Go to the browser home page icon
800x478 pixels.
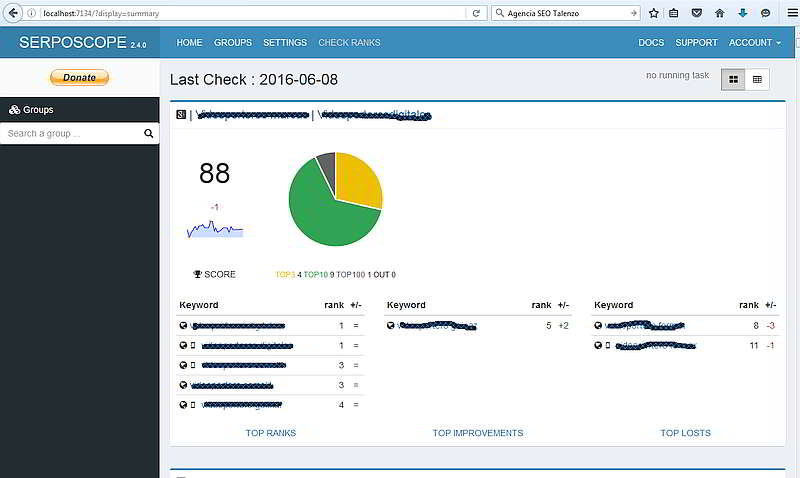tap(719, 13)
